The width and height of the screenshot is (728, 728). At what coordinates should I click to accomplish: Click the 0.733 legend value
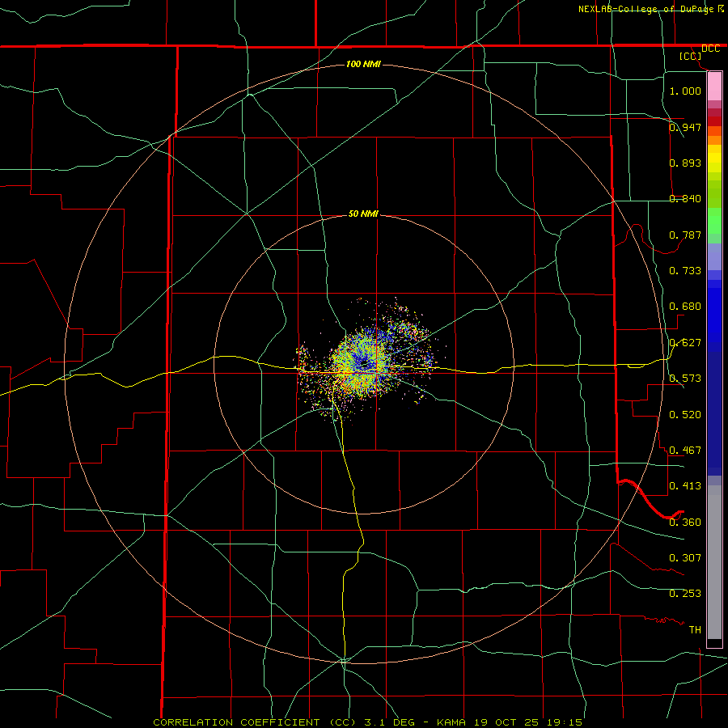tap(685, 271)
